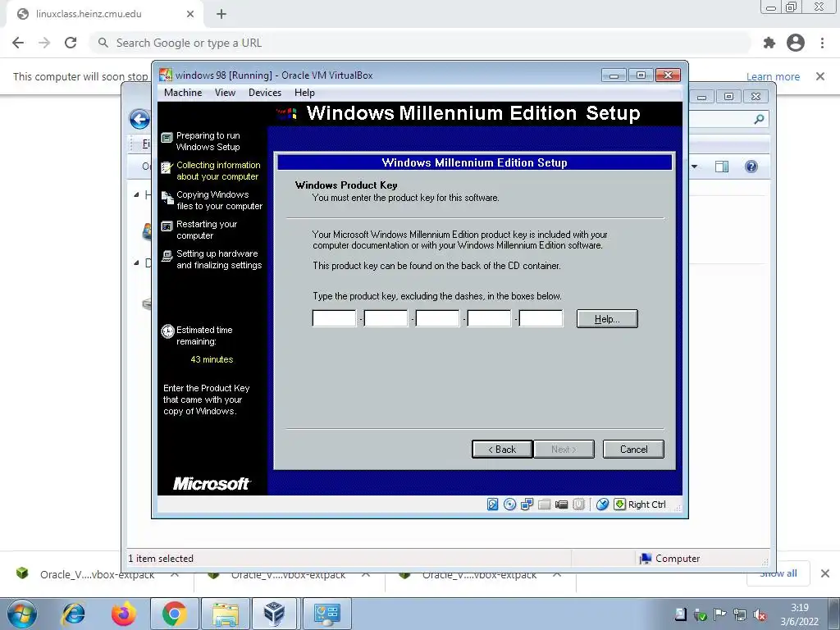Click the fifth product key box

541,318
